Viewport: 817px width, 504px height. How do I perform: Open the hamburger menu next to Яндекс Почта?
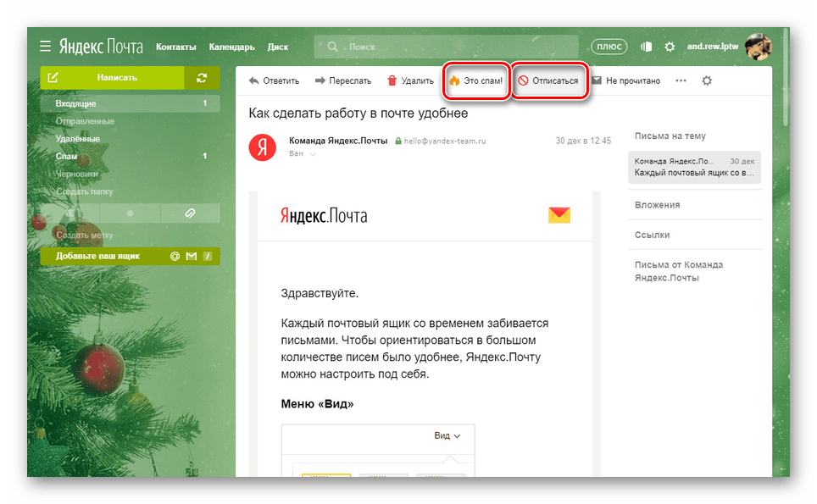[45, 47]
